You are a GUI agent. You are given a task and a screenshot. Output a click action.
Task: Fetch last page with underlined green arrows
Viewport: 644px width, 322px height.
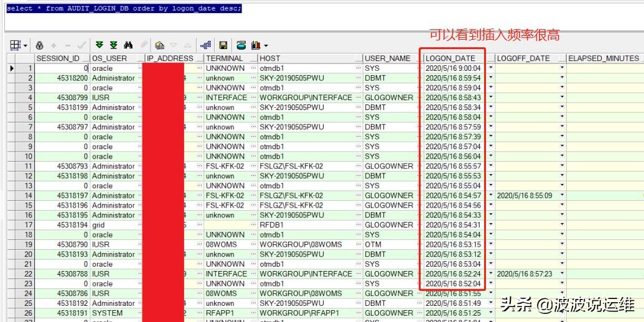(x=114, y=45)
